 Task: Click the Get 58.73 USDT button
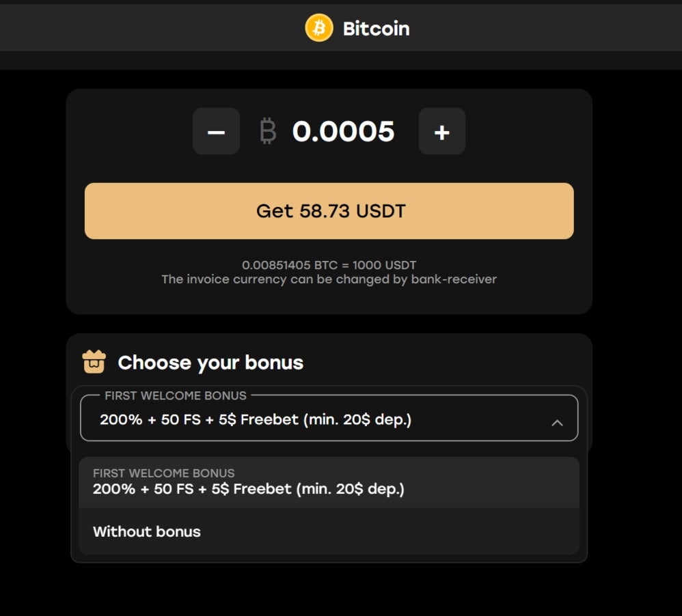coord(329,211)
